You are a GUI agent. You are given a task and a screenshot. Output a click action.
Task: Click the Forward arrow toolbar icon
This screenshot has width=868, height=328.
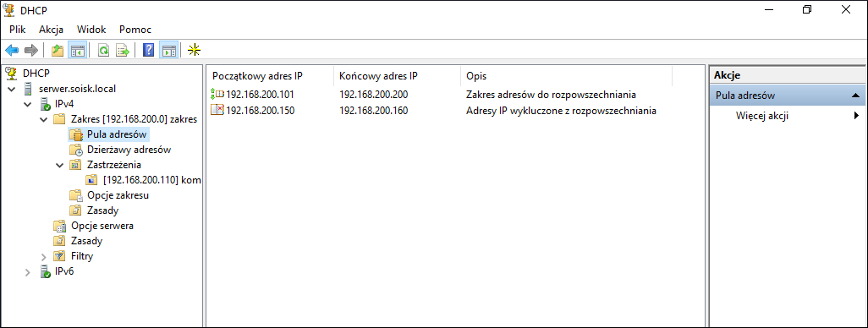30,51
